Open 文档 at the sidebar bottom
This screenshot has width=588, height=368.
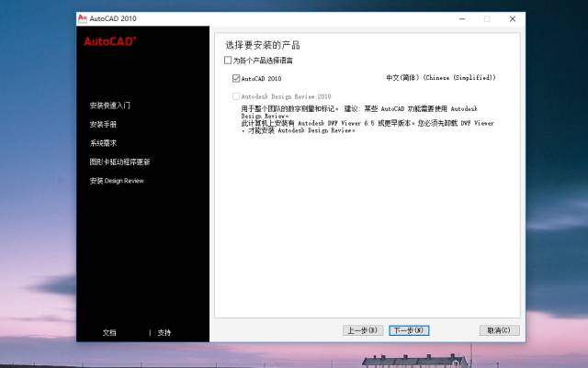coord(109,332)
